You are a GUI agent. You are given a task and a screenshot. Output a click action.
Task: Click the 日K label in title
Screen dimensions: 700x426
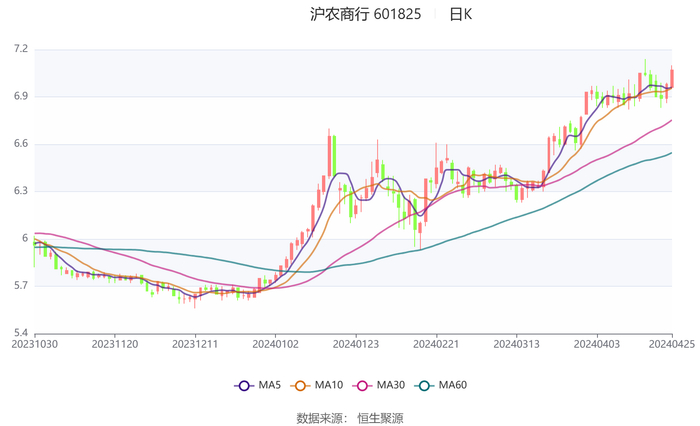pyautogui.click(x=460, y=14)
